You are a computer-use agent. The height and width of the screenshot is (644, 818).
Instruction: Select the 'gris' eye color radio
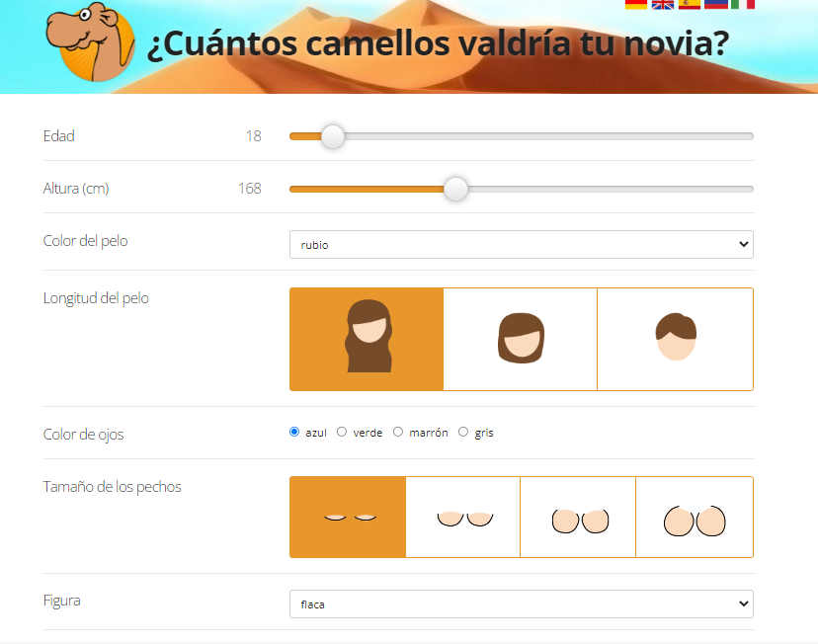coord(463,432)
